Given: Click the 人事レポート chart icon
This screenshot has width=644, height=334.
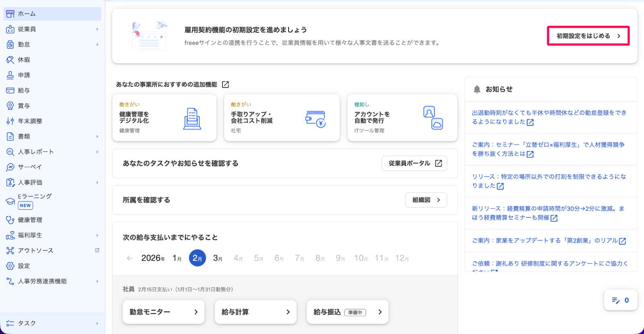Looking at the screenshot, I should pos(10,152).
